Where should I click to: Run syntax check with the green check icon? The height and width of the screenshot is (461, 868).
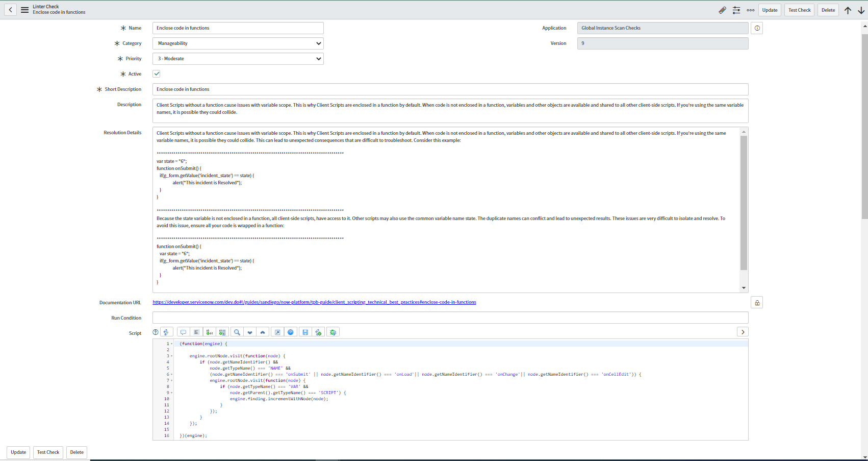[319, 332]
